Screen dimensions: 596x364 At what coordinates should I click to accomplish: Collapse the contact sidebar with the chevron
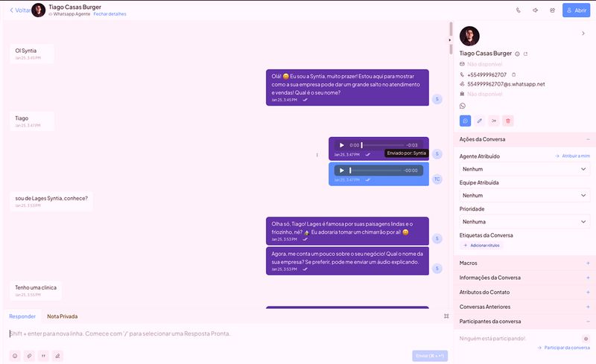point(583,33)
